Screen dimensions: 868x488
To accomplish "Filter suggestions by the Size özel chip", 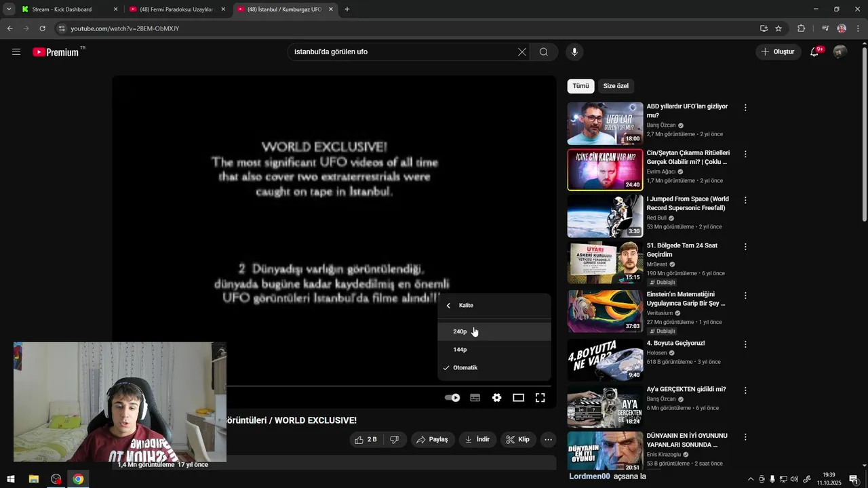I will point(616,86).
